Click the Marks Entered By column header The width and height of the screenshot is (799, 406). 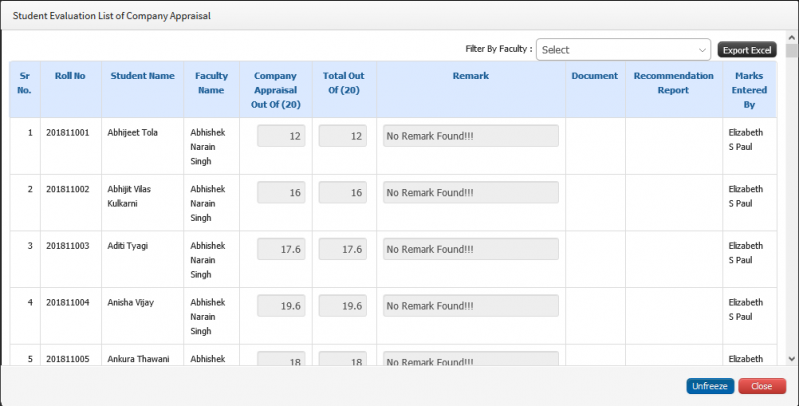749,90
